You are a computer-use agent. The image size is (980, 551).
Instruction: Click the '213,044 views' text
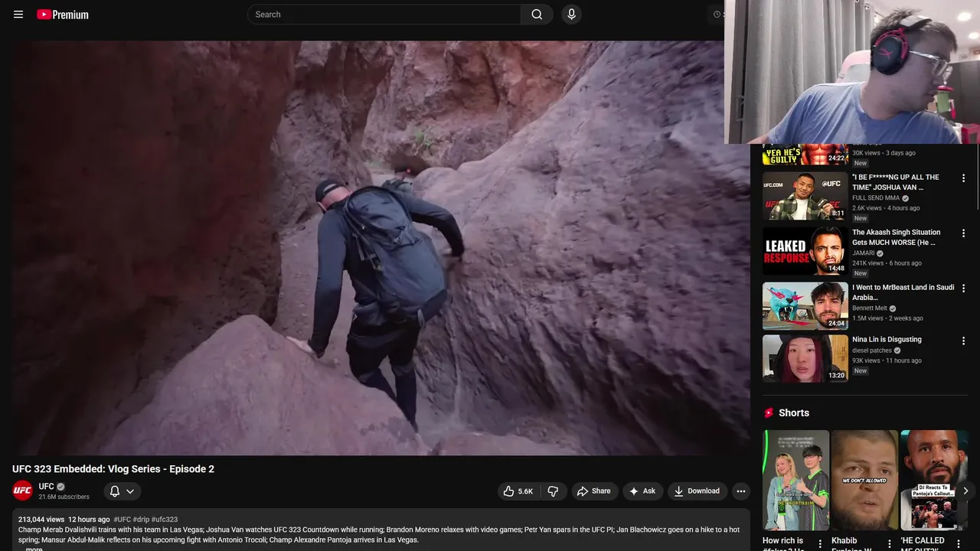[41, 520]
